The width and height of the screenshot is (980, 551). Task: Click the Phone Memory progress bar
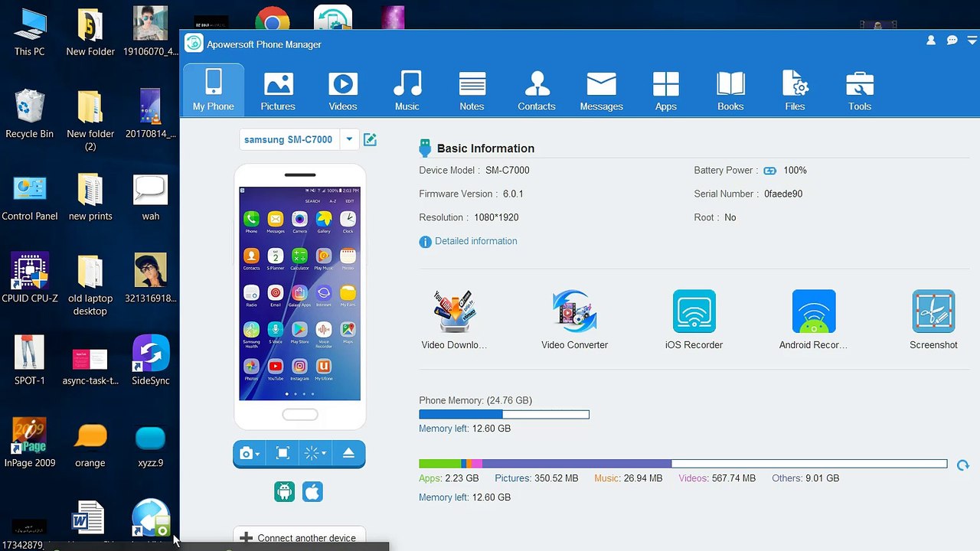504,415
